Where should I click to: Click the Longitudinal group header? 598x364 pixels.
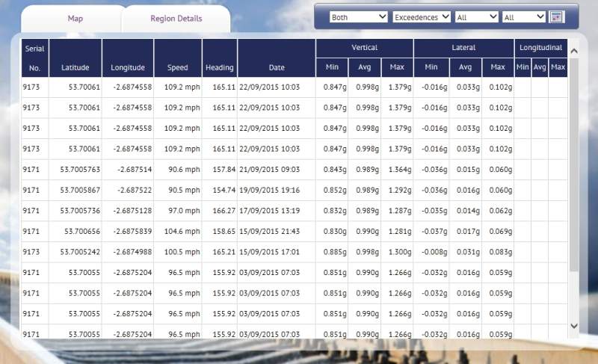[540, 48]
